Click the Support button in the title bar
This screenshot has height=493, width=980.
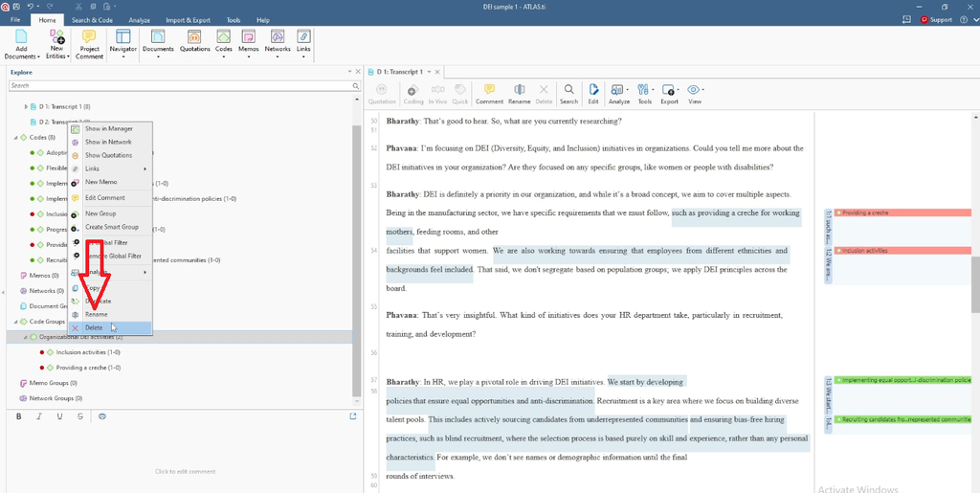coord(936,20)
